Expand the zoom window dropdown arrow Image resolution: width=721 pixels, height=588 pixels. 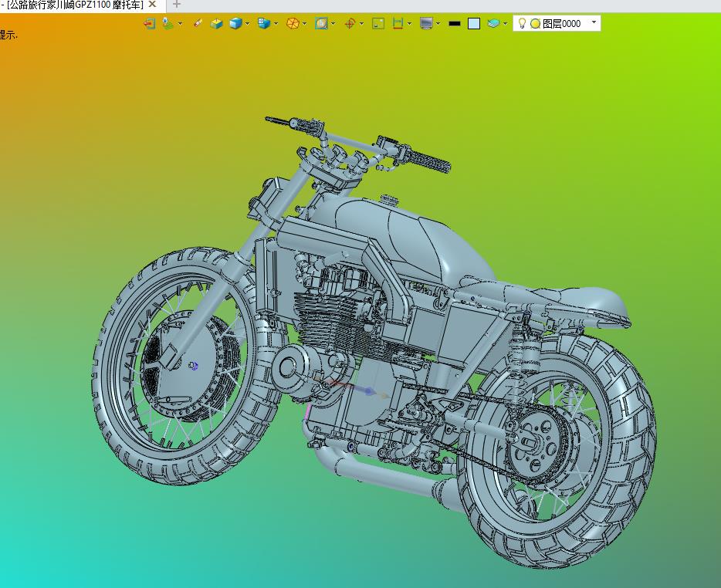pyautogui.click(x=333, y=23)
